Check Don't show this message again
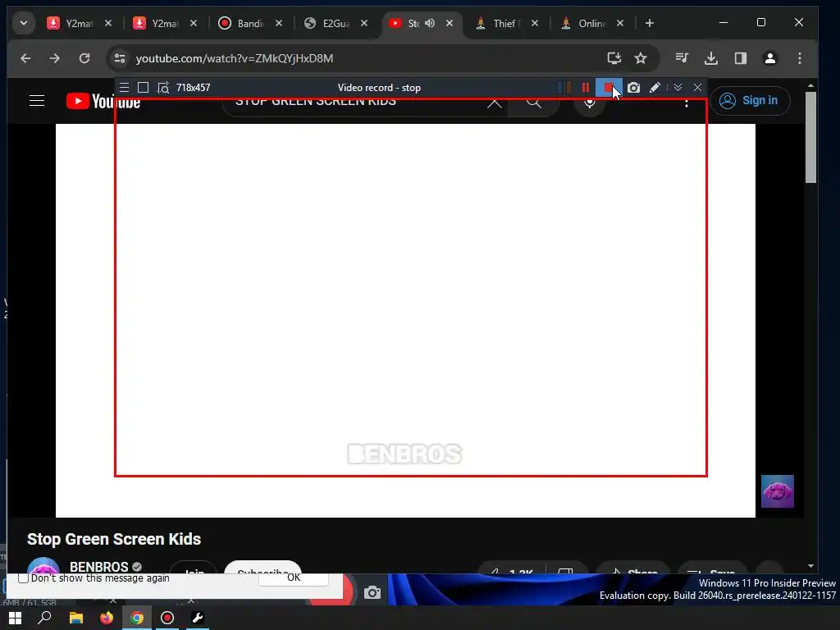 (23, 578)
